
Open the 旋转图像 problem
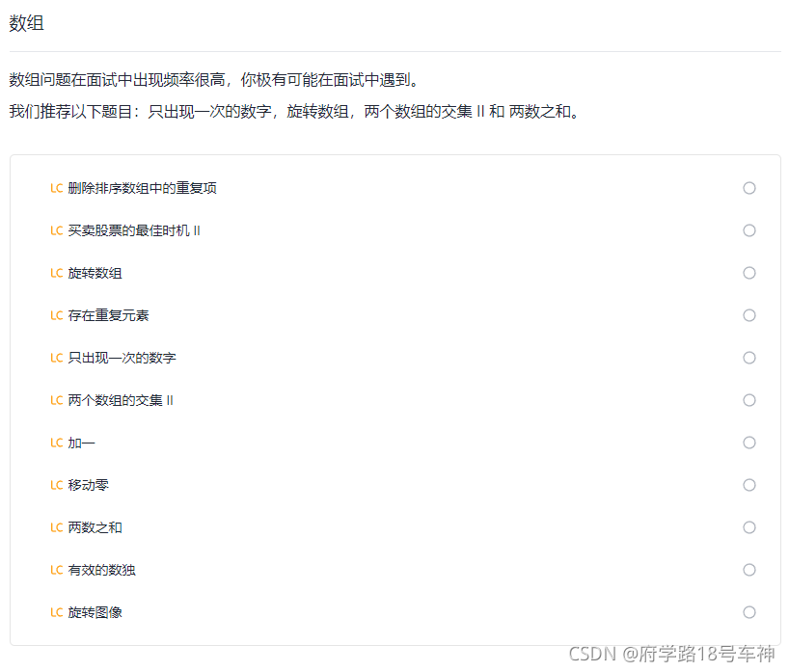(x=95, y=612)
